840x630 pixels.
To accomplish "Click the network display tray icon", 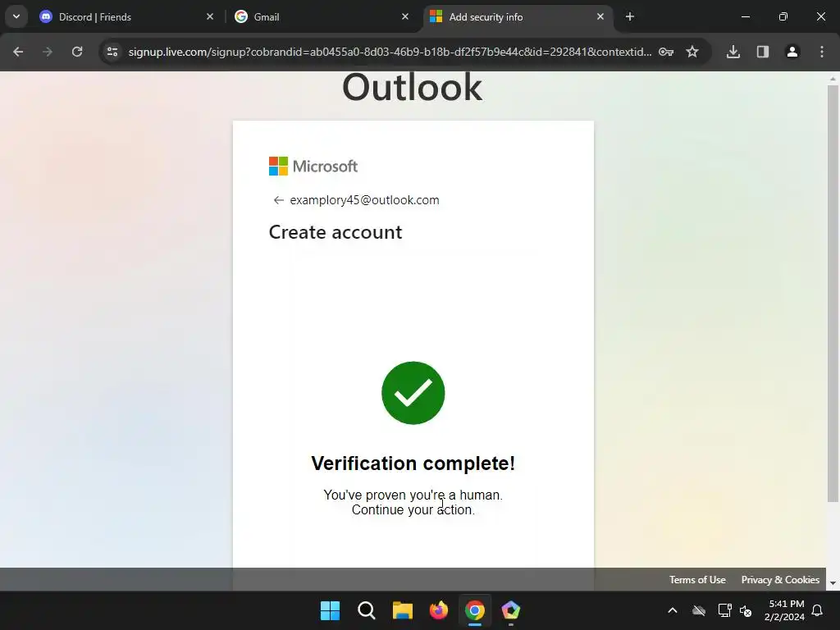I will click(724, 610).
